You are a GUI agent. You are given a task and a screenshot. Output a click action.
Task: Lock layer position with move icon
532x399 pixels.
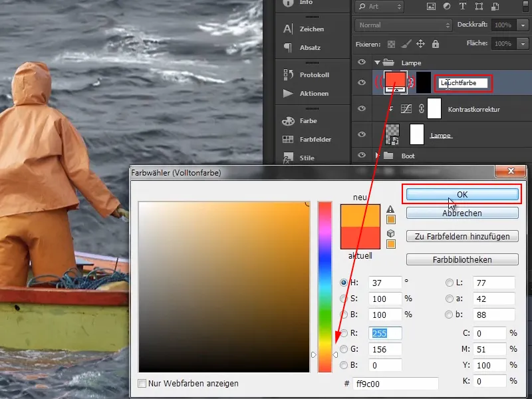[x=420, y=44]
